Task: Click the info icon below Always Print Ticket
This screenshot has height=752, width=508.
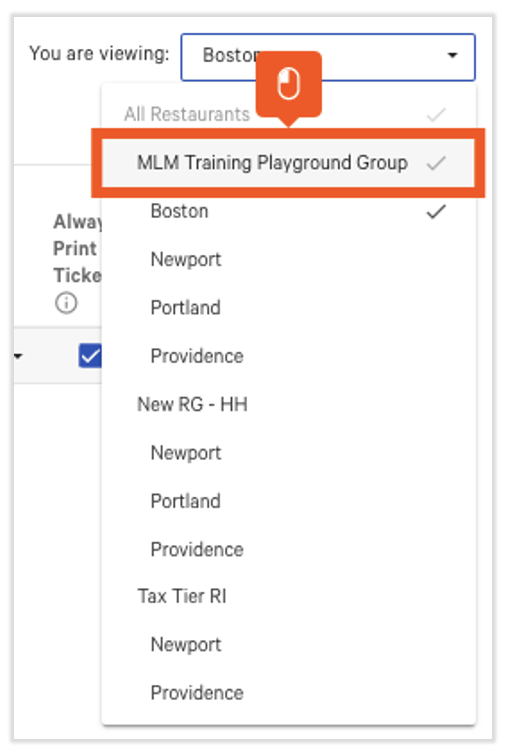Action: [x=66, y=303]
